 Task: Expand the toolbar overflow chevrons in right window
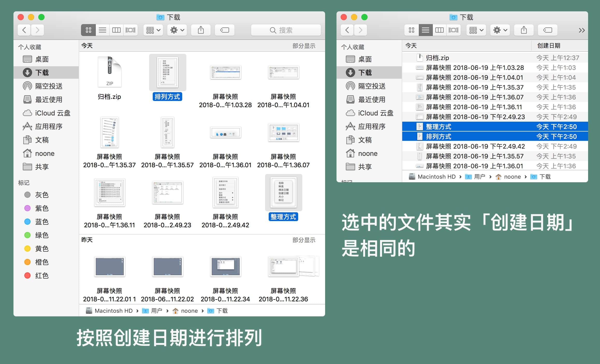582,31
